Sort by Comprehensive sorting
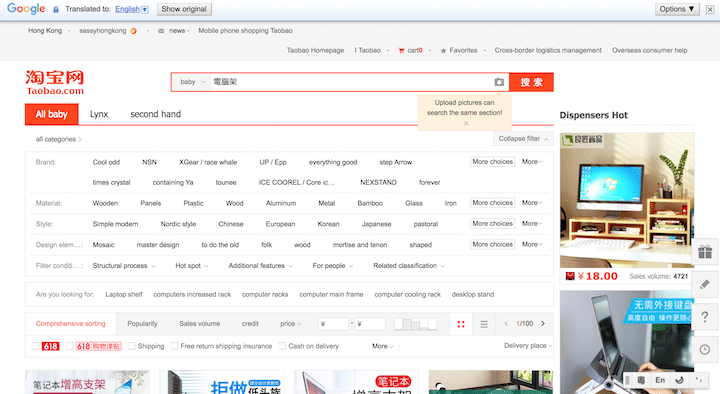 (x=71, y=324)
